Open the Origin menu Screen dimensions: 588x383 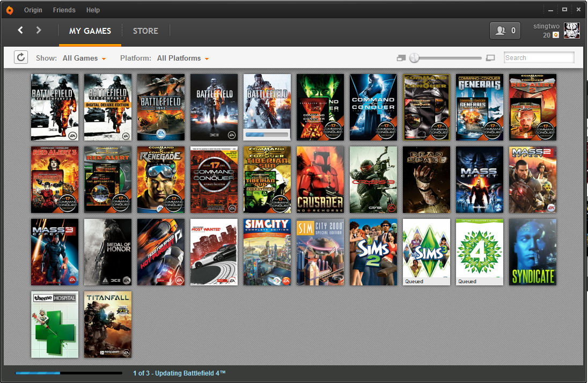33,10
